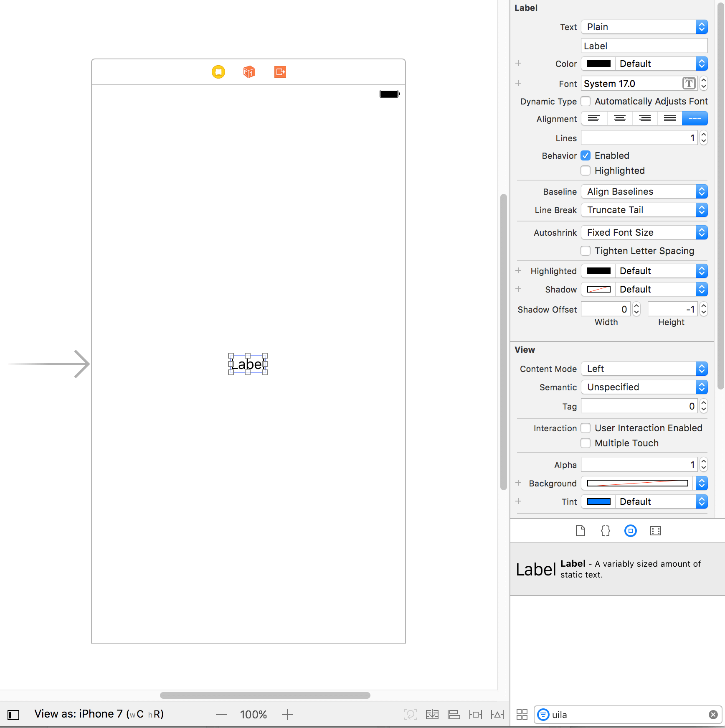Viewport: 725px width, 728px height.
Task: Select Label object in library list
Action: (617, 569)
